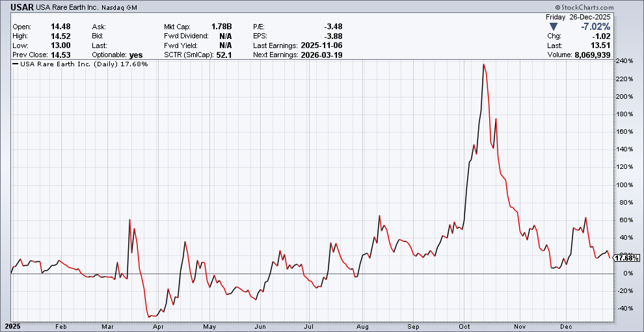Click the legend line marker for USA Rare Earth
The height and width of the screenshot is (332, 644).
click(x=16, y=64)
